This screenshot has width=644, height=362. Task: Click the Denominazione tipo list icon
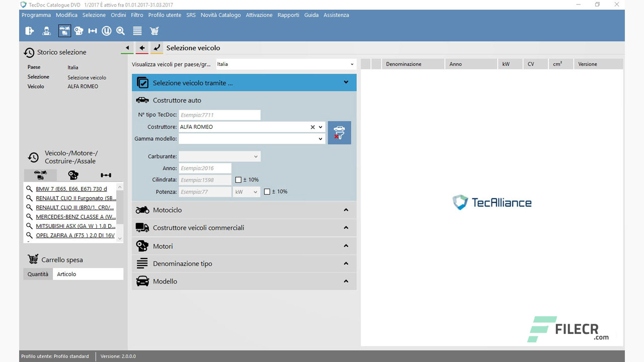coord(142,263)
